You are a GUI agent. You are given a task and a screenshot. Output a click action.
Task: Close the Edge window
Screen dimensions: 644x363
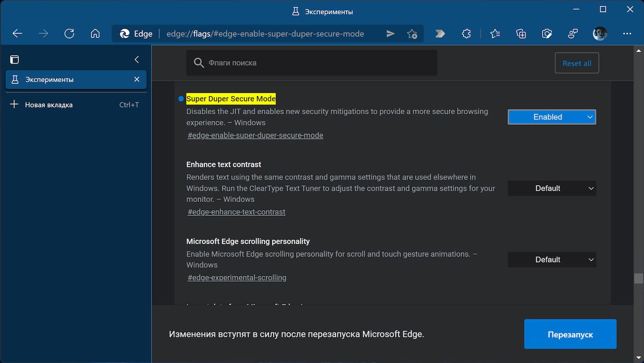[630, 9]
